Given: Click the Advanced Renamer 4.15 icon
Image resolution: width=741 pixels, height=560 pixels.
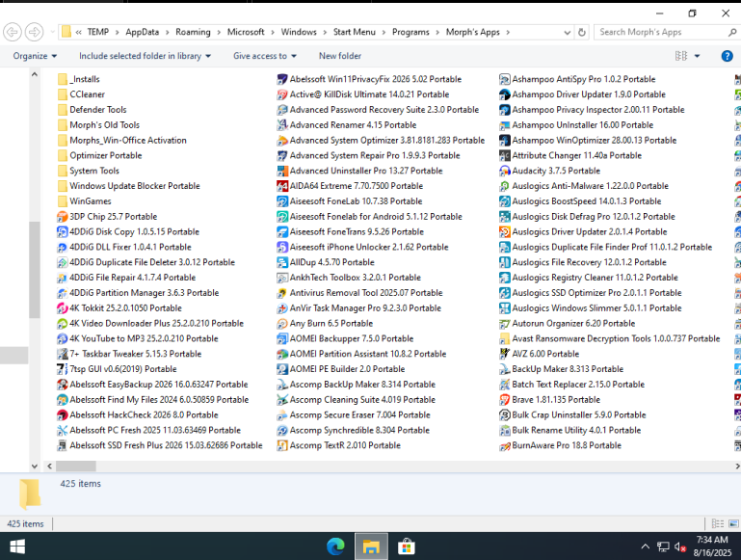Looking at the screenshot, I should tap(282, 125).
